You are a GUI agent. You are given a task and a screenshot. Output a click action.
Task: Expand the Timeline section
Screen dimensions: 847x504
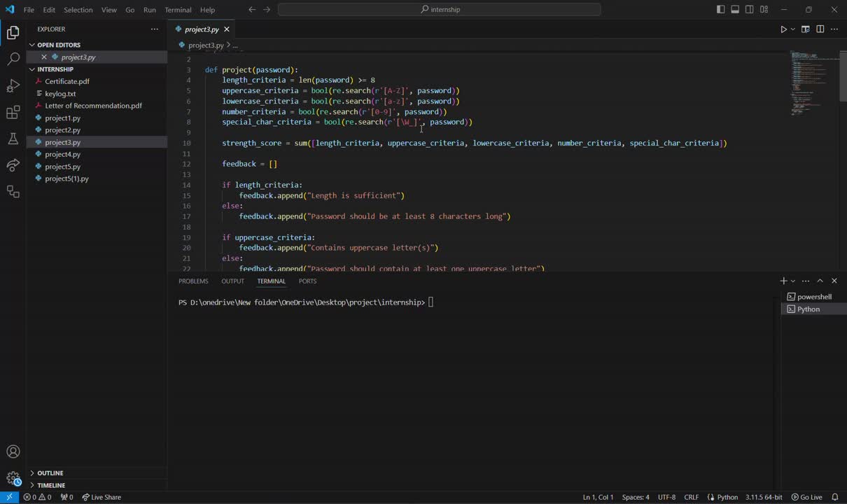pos(51,485)
